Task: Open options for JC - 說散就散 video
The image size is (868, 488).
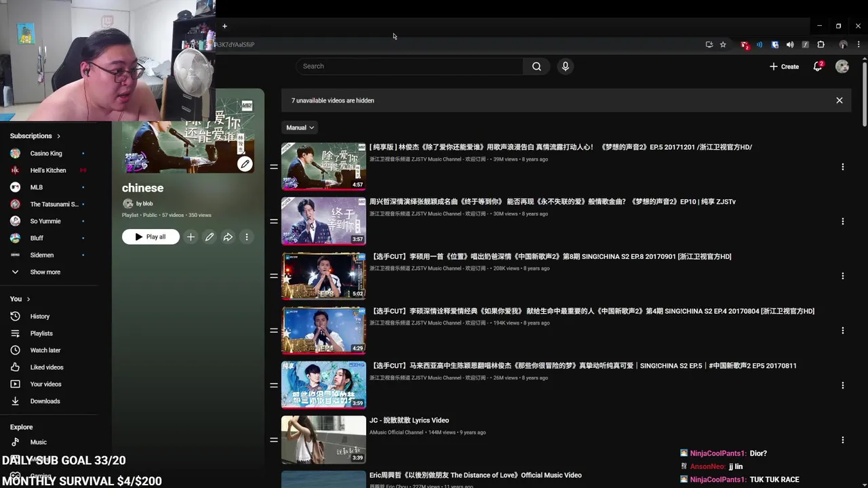Action: click(x=843, y=440)
